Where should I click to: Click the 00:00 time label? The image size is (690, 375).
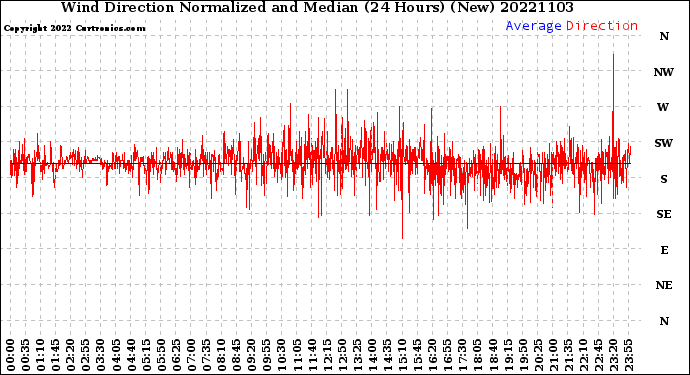point(11,355)
